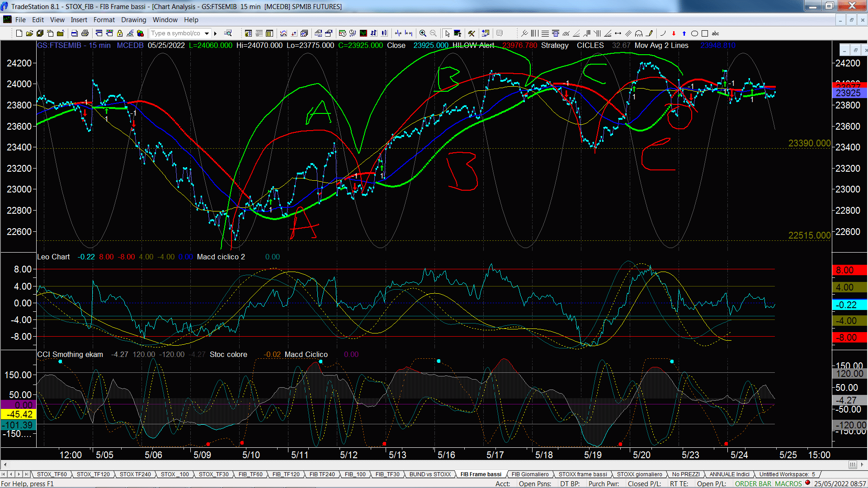The height and width of the screenshot is (488, 868).
Task: Select the blue up arrow tool
Action: tap(684, 33)
